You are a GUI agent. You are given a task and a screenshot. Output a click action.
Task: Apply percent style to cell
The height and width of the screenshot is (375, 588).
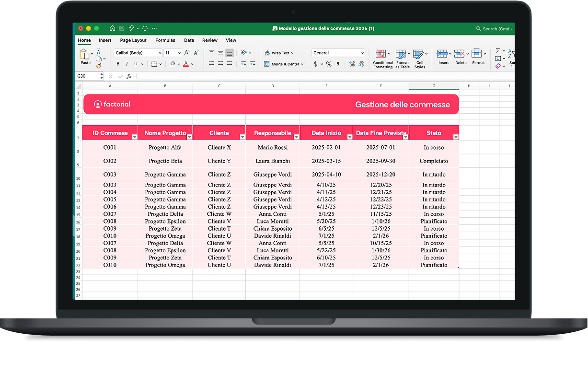329,64
